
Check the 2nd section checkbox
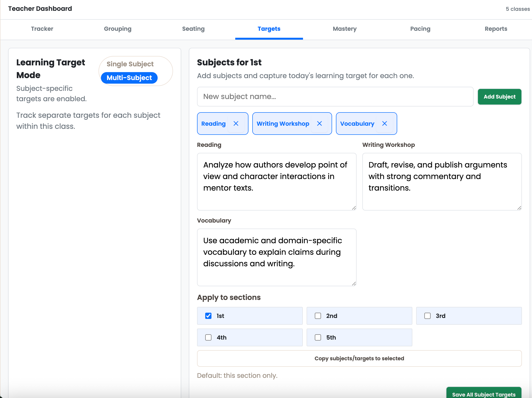318,316
